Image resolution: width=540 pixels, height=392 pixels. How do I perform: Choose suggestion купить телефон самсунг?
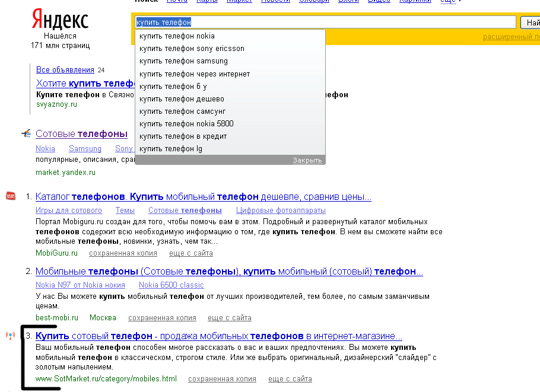click(230, 111)
